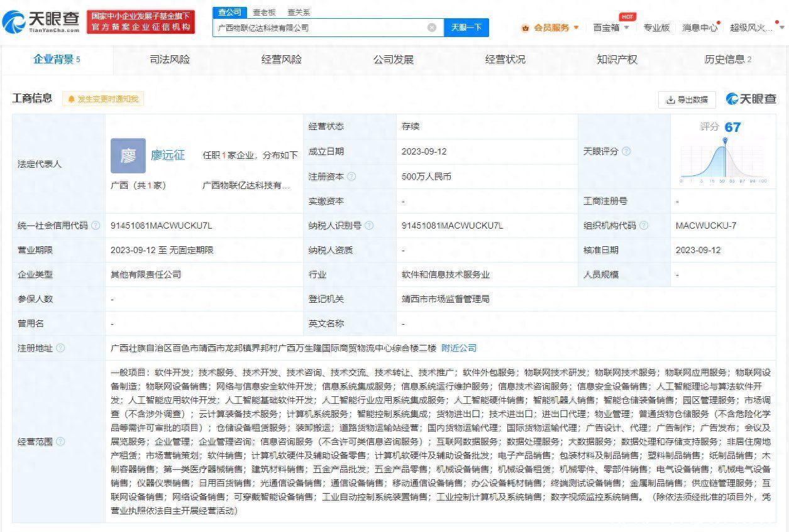Click the 天眼评分 score distribution chart
The height and width of the screenshot is (532, 789).
[x=723, y=160]
